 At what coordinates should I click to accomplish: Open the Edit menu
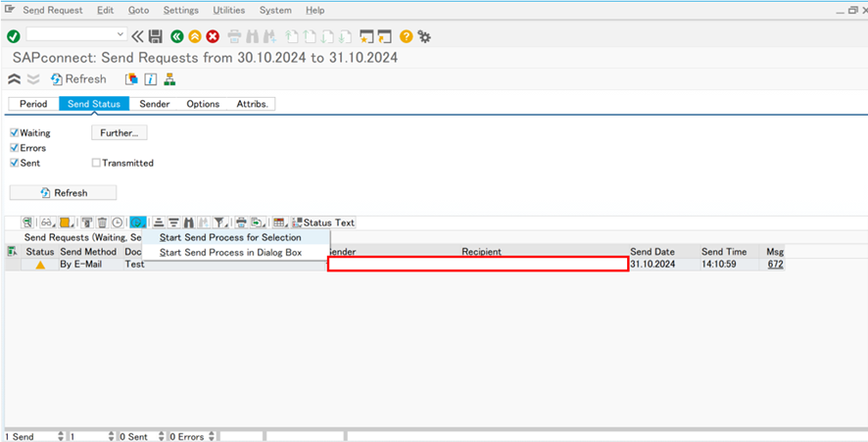tap(105, 10)
